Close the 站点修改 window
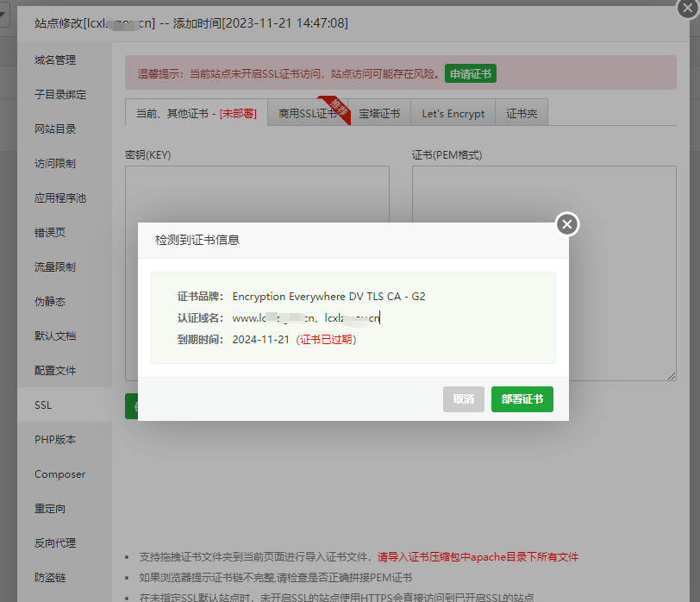The width and height of the screenshot is (700, 602). click(685, 9)
